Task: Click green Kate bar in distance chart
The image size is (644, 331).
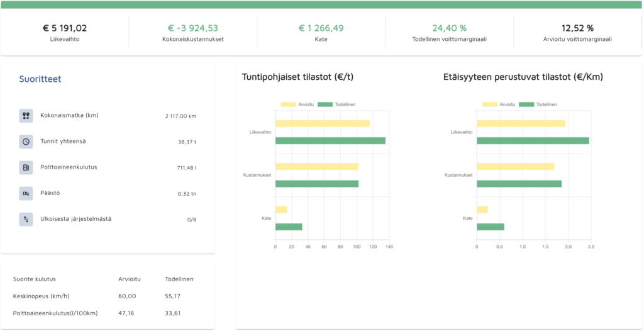Action: (491, 227)
